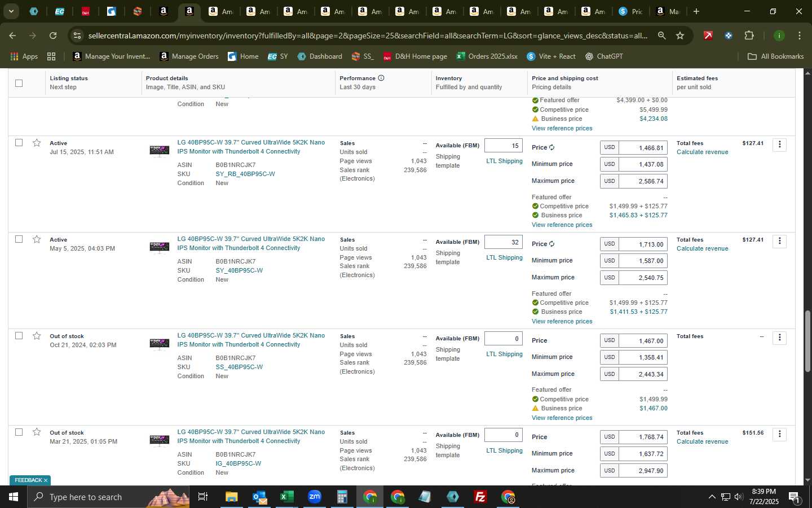Screen dimensions: 812x508
Task: Open Zoom from the taskbar
Action: (x=314, y=497)
